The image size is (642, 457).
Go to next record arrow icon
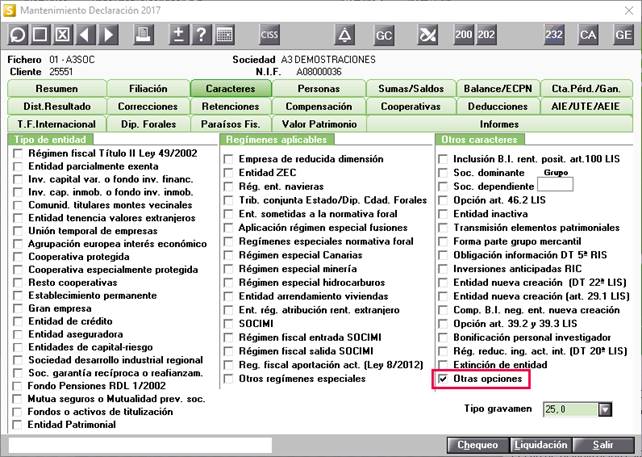[x=109, y=35]
